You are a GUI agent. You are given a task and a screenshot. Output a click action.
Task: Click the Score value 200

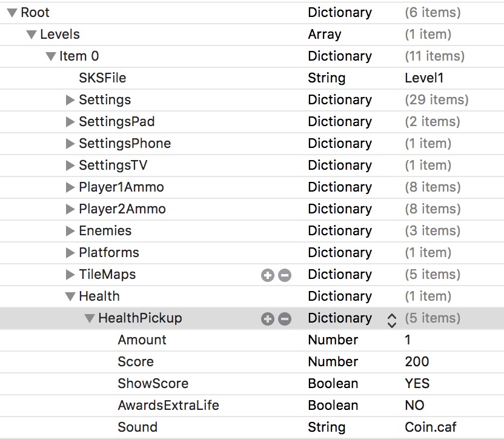click(x=417, y=362)
